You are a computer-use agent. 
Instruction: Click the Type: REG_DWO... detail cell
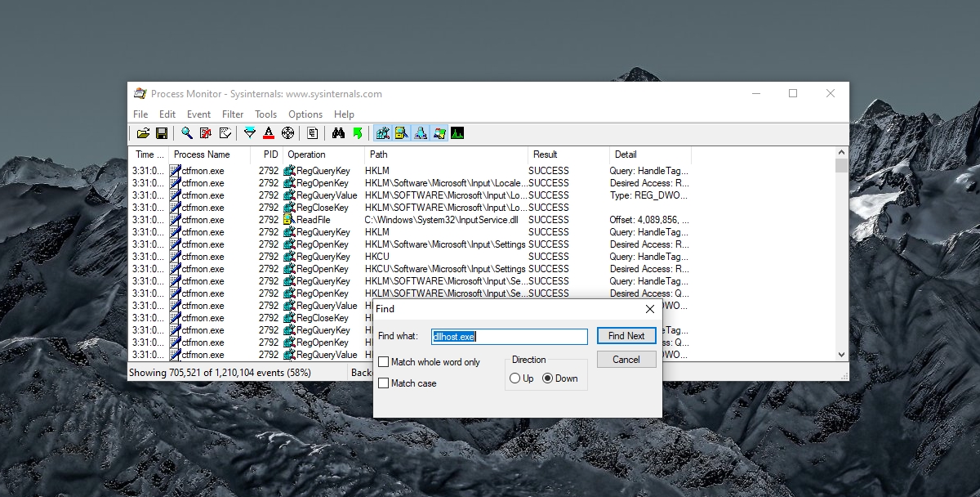[x=649, y=195]
